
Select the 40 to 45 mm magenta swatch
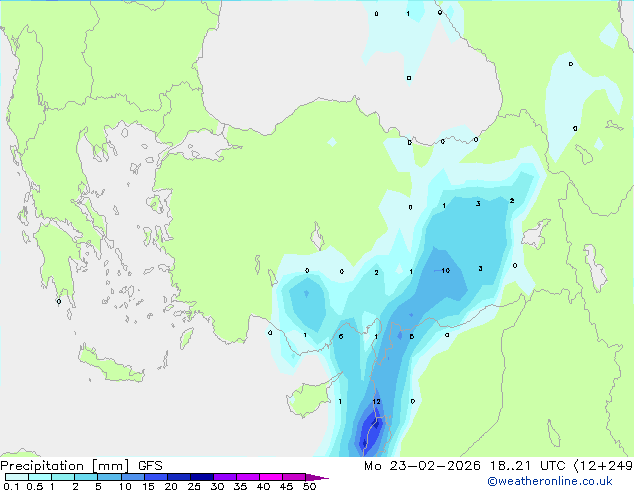click(x=271, y=477)
